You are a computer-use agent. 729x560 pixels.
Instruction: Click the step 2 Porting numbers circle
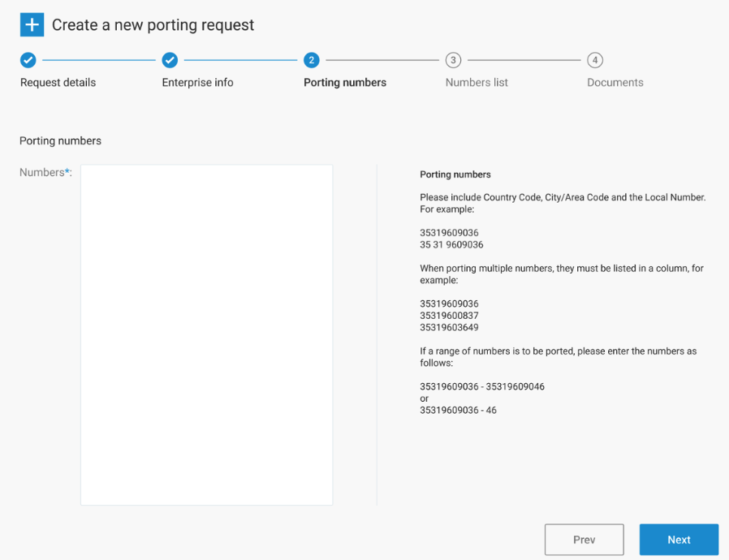pyautogui.click(x=312, y=60)
